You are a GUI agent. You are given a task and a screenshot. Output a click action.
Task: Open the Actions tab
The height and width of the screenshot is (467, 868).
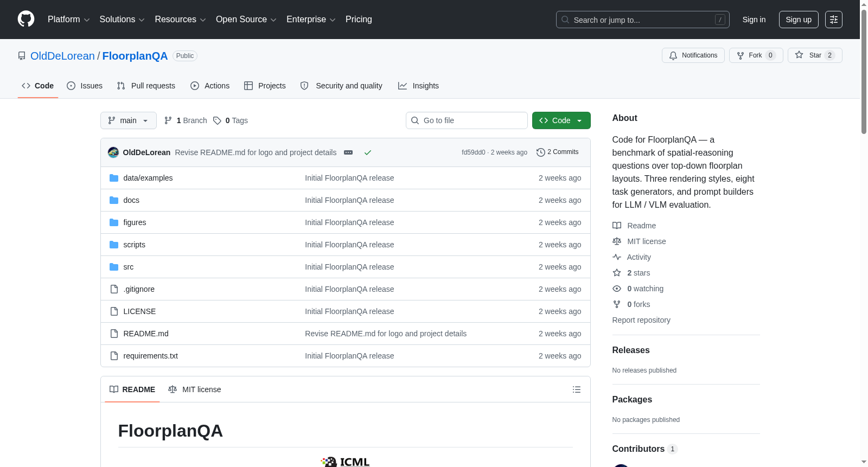210,86
